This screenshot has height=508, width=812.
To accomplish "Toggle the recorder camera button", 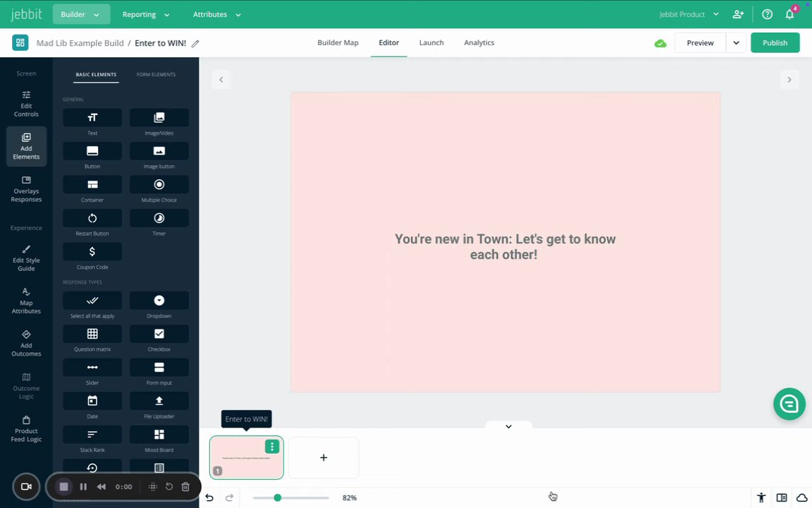I will [26, 487].
